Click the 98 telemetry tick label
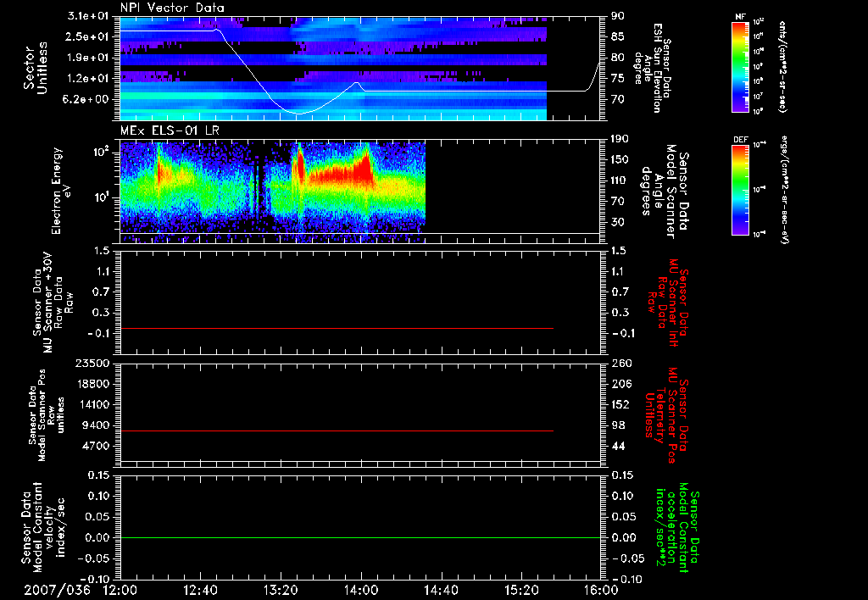The height and width of the screenshot is (600, 868). tap(618, 425)
